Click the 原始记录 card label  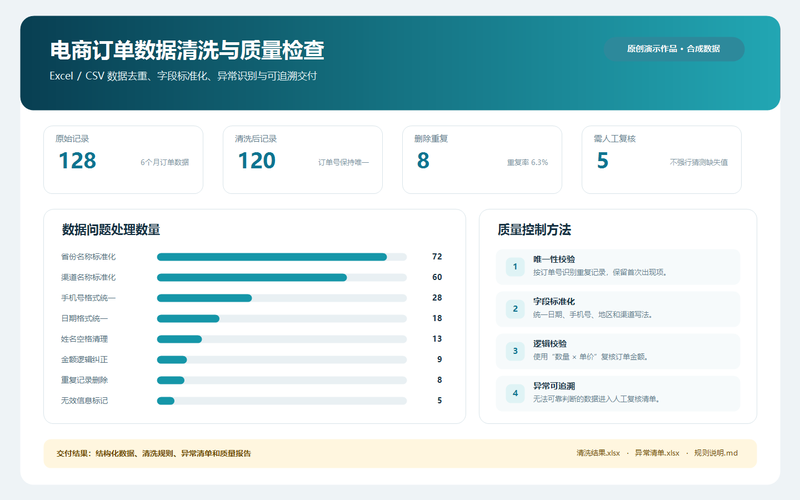[x=72, y=139]
